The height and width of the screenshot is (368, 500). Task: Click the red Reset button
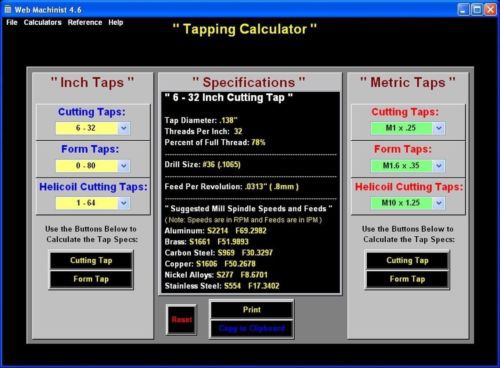tap(182, 320)
